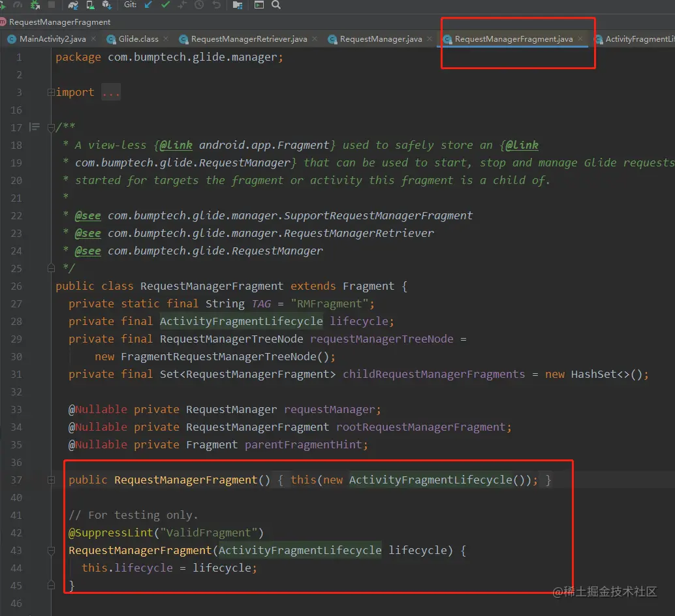Open the SDK Manager cube icon
The image size is (675, 616).
point(107,5)
